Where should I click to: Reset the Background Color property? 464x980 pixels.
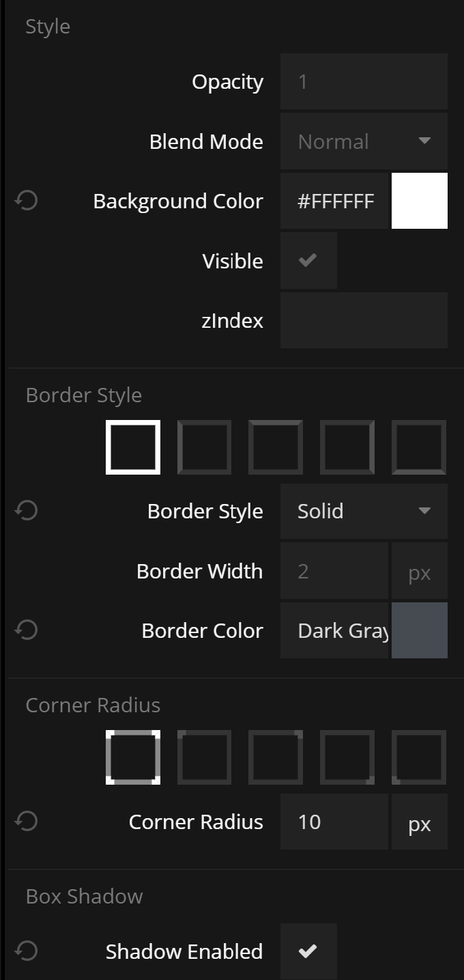point(27,201)
